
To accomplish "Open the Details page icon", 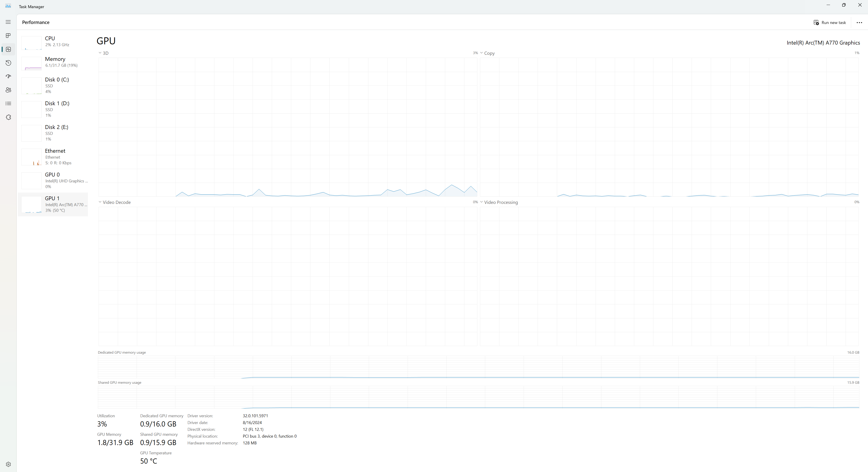I will point(8,103).
